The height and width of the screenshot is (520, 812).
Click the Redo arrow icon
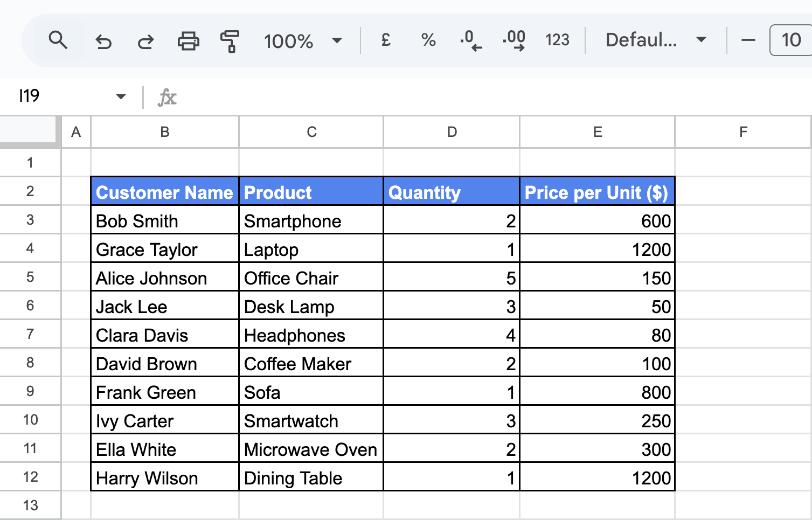coord(145,41)
